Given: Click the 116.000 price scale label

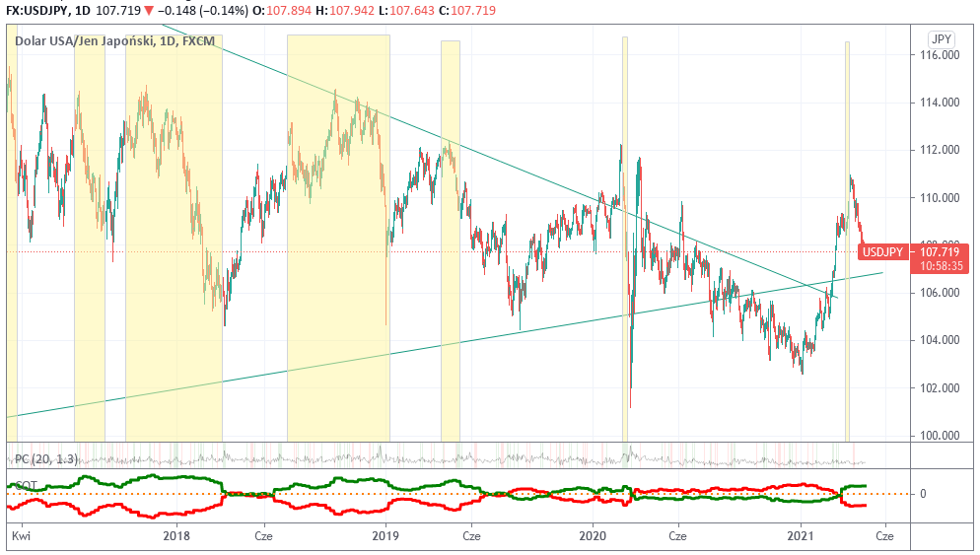Looking at the screenshot, I should point(940,55).
